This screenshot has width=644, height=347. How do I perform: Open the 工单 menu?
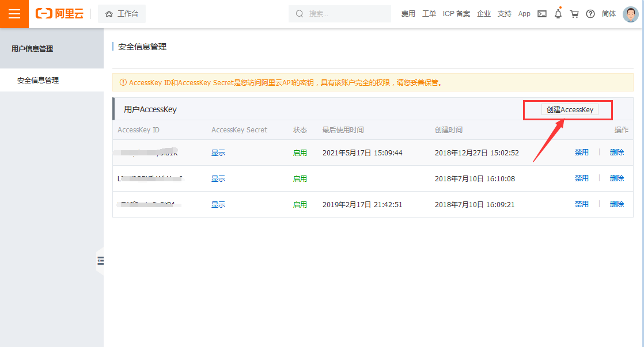(429, 14)
